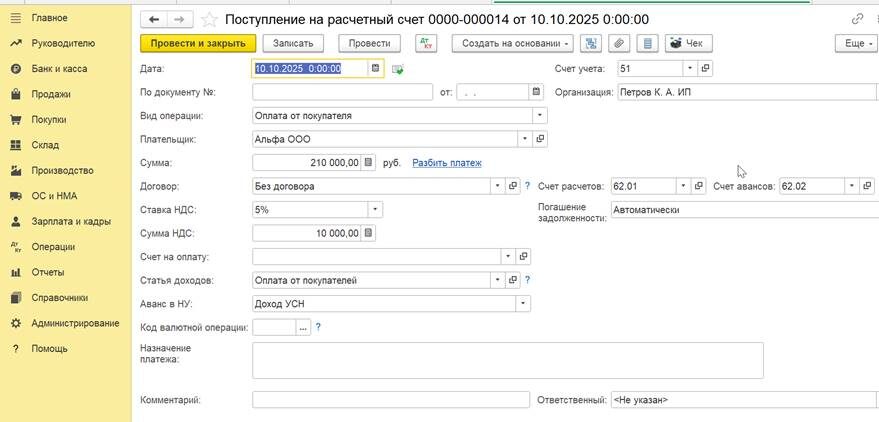Expand Счет расчетов dropdown
Viewport: 879px width, 422px height.
coord(683,187)
